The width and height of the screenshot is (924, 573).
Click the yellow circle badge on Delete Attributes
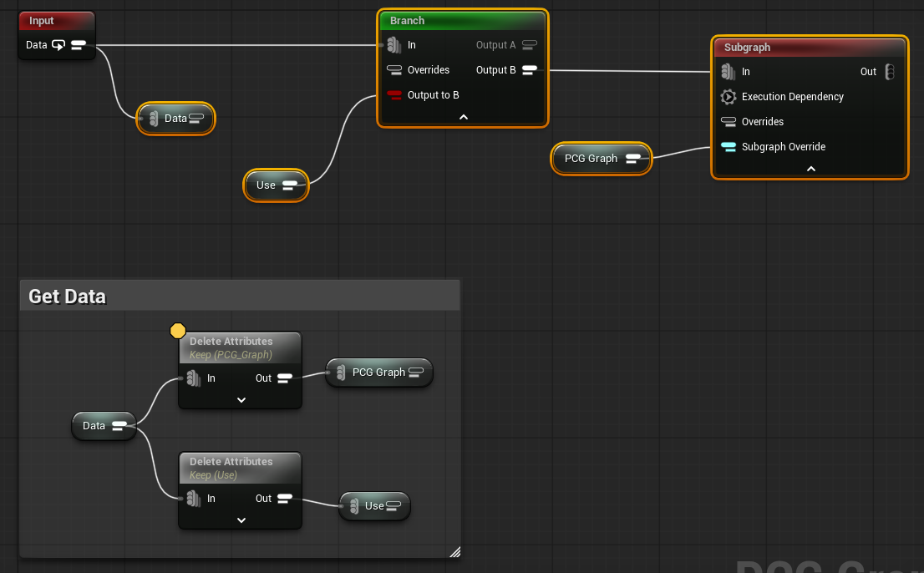178,332
